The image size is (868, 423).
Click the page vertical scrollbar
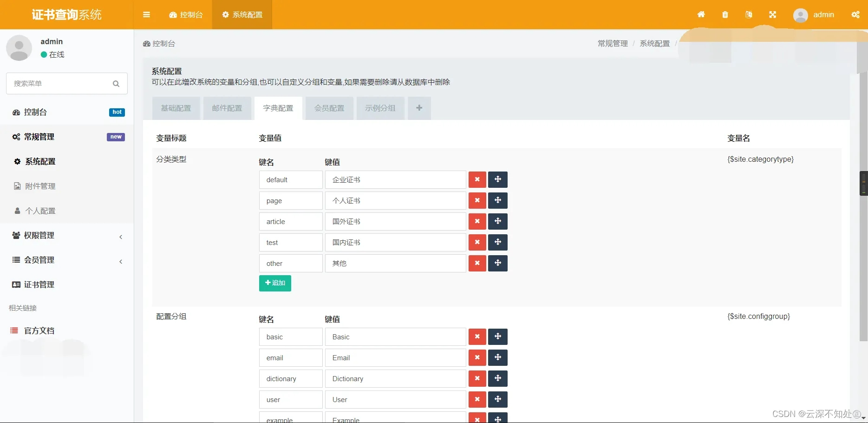(x=863, y=207)
